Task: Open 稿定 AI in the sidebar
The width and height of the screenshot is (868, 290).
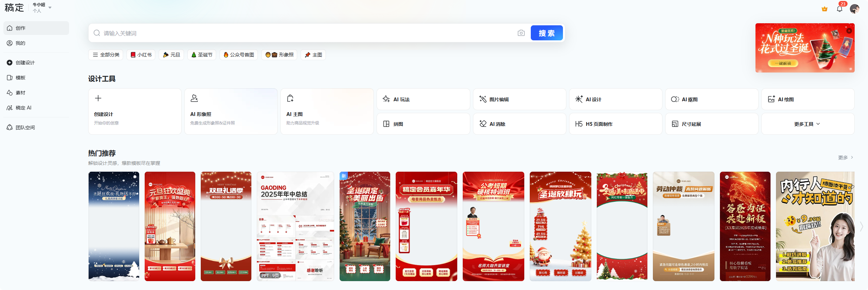Action: (x=36, y=108)
